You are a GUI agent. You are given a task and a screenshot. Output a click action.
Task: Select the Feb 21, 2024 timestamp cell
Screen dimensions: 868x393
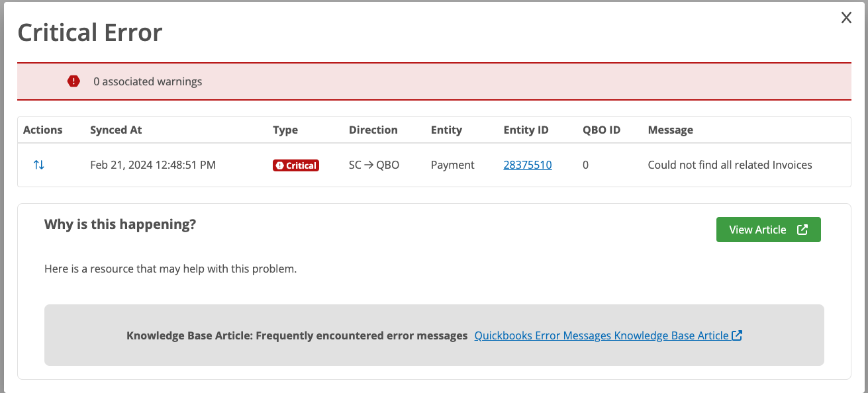click(x=153, y=165)
